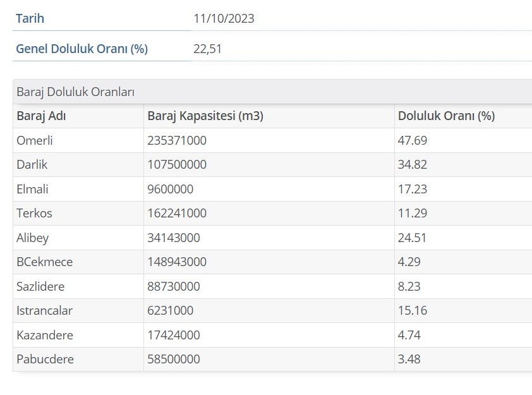Click the Baraj Adı column header

(41, 116)
